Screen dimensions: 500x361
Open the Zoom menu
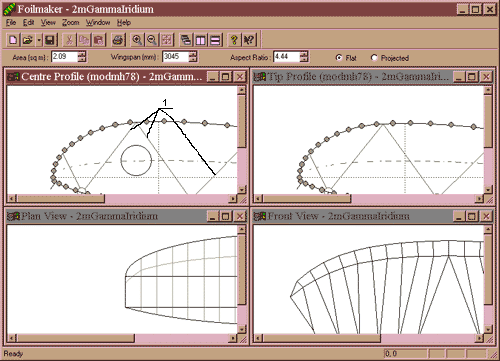pos(71,22)
